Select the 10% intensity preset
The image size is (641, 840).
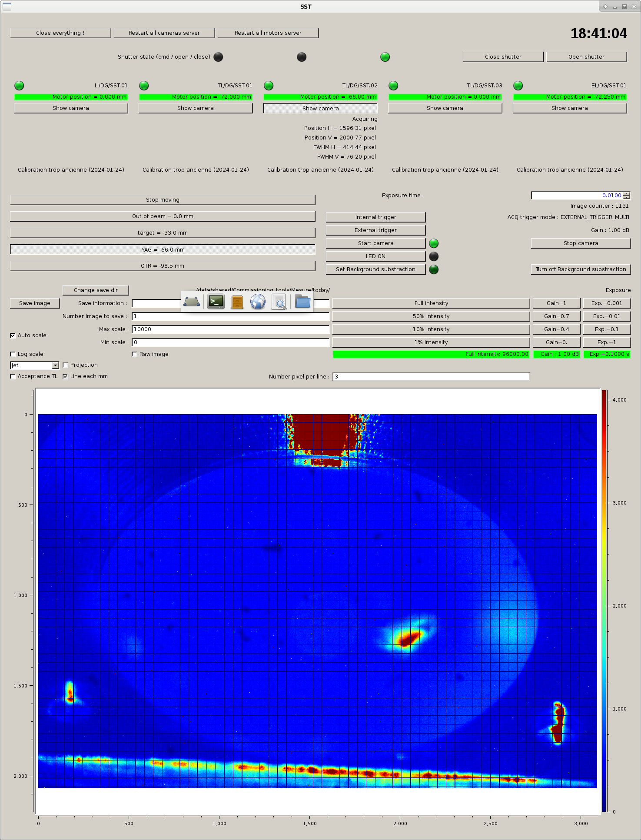431,329
